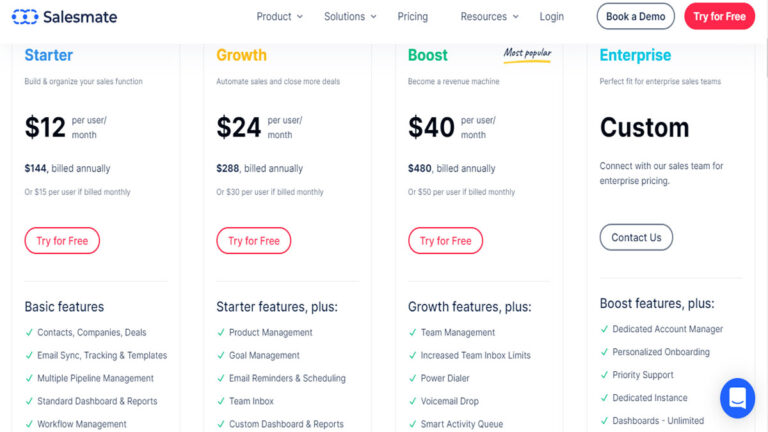
Task: Click checkmark icon next to Power Dialer
Action: 413,378
